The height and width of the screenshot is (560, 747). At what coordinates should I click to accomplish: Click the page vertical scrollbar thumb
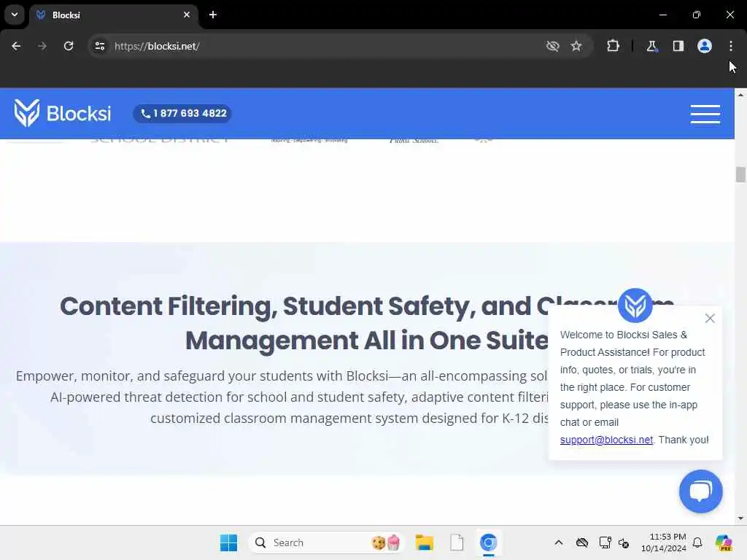click(x=740, y=174)
